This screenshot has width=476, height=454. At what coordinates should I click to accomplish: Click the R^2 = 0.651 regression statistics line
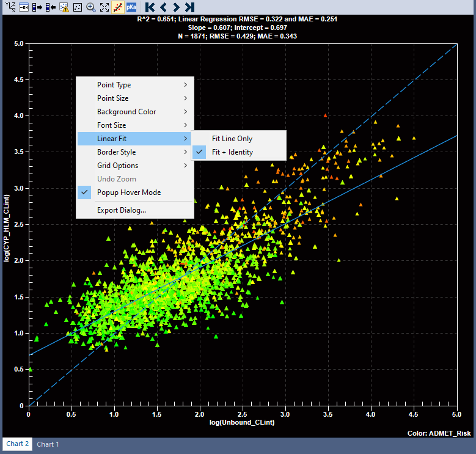click(x=237, y=19)
